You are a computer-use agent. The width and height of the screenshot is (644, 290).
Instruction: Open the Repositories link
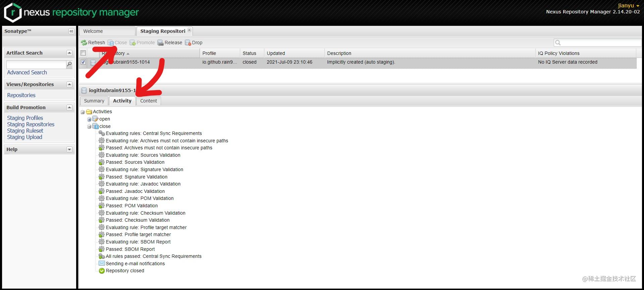[x=21, y=95]
